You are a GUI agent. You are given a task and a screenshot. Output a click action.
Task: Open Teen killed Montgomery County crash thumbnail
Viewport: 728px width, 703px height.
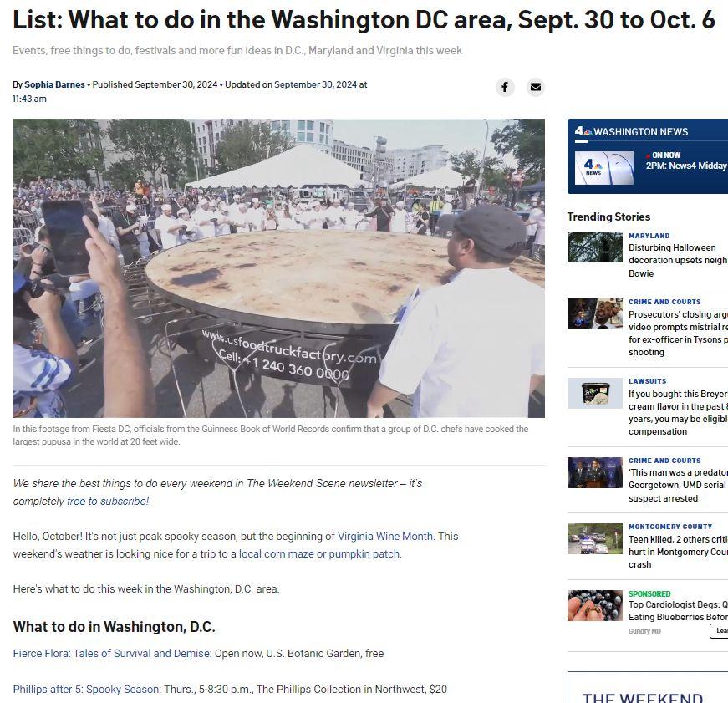[595, 538]
